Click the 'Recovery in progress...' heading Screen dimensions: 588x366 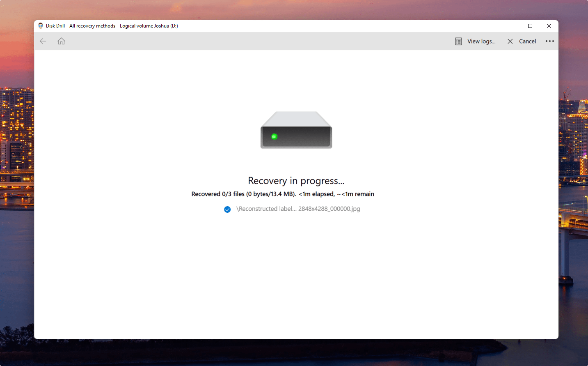296,181
